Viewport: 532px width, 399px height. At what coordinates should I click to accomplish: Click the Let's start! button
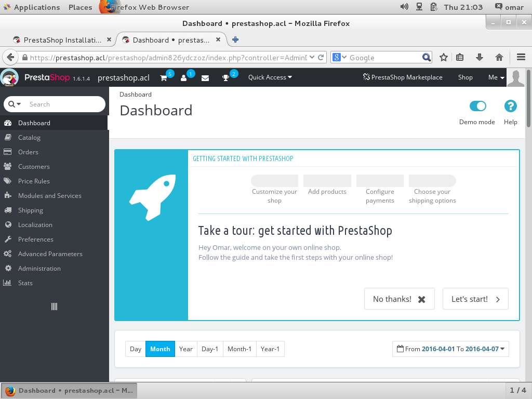pos(475,299)
